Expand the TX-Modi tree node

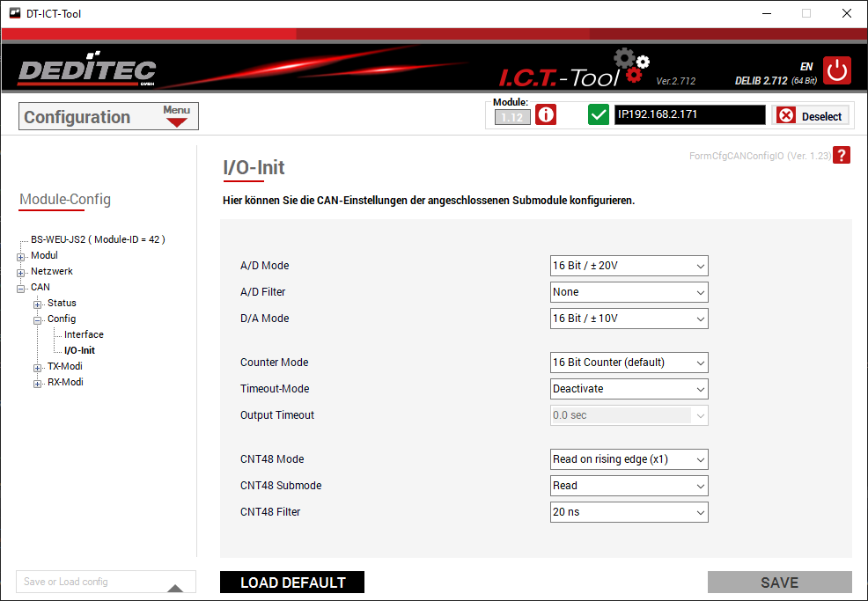[x=38, y=367]
